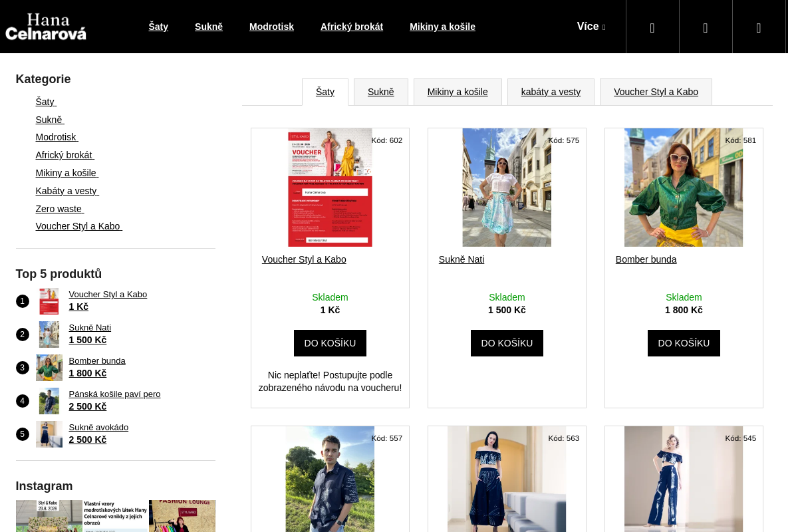Open the Styl & Kabo Instagram post
798x532 pixels.
tap(49, 516)
